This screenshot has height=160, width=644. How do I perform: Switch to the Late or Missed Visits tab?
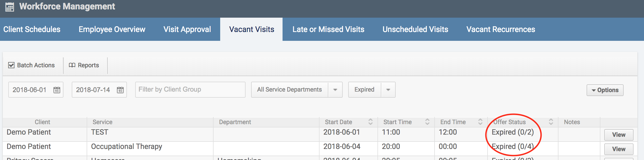click(x=328, y=29)
